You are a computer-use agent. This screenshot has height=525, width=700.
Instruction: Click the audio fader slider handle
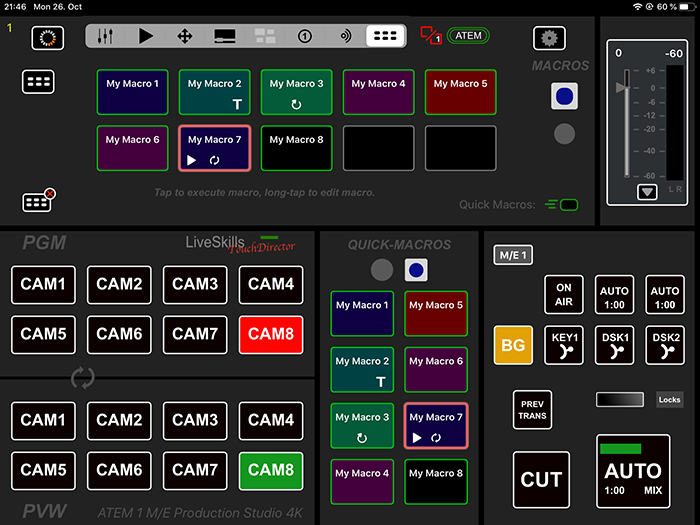pos(621,87)
